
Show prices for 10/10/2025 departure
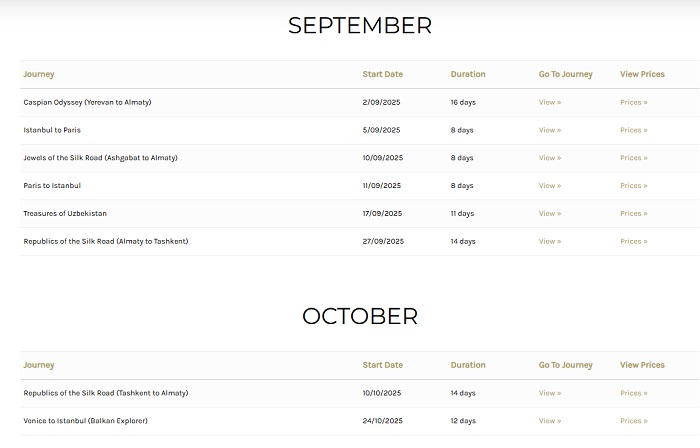[x=633, y=393]
